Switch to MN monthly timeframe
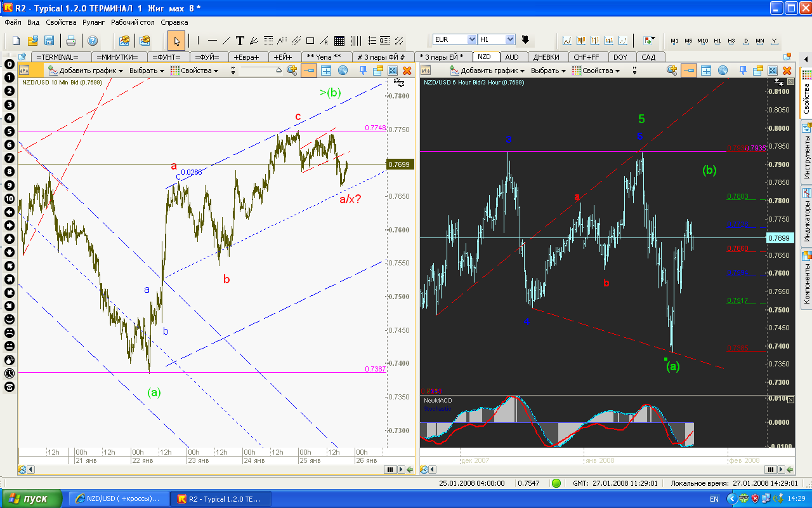 [760, 41]
